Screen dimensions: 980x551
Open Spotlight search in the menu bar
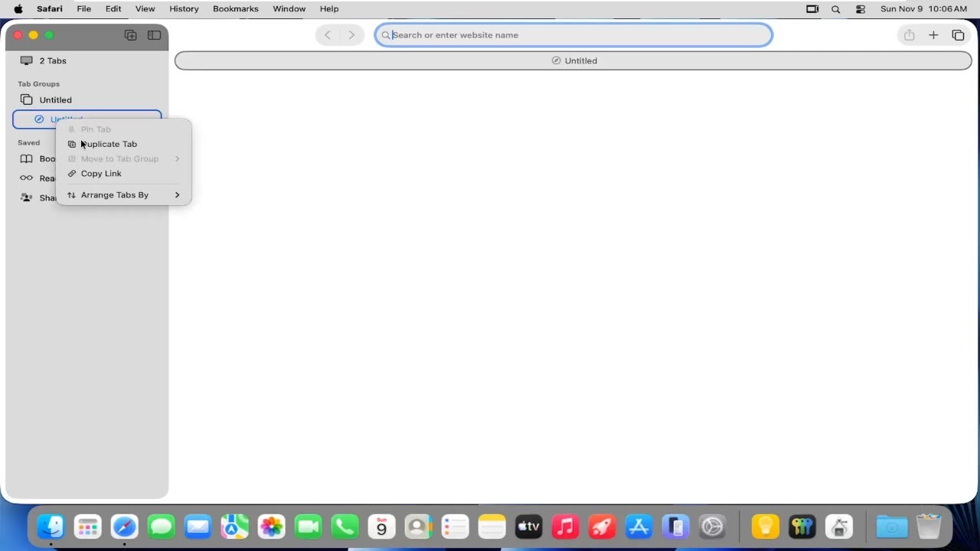click(835, 9)
